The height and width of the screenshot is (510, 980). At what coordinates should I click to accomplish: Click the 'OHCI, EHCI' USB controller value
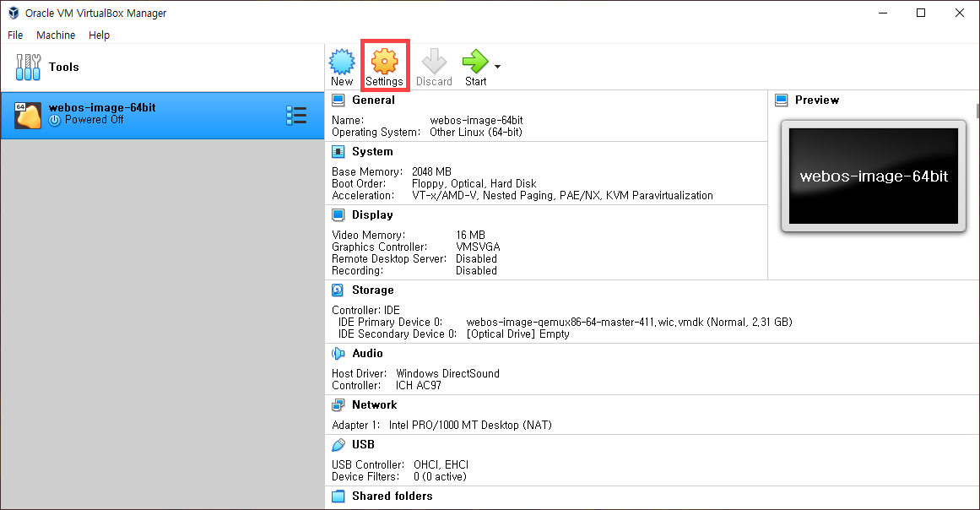(441, 465)
